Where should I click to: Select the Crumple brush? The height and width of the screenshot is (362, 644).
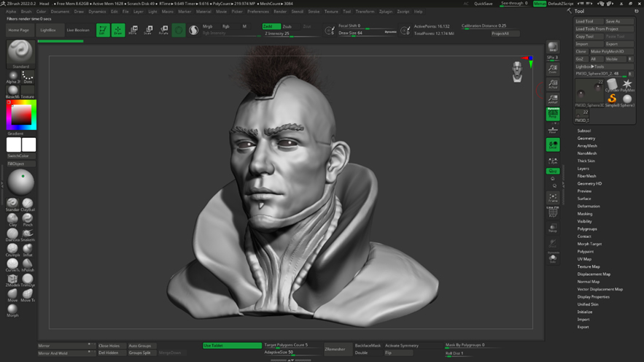click(x=12, y=250)
